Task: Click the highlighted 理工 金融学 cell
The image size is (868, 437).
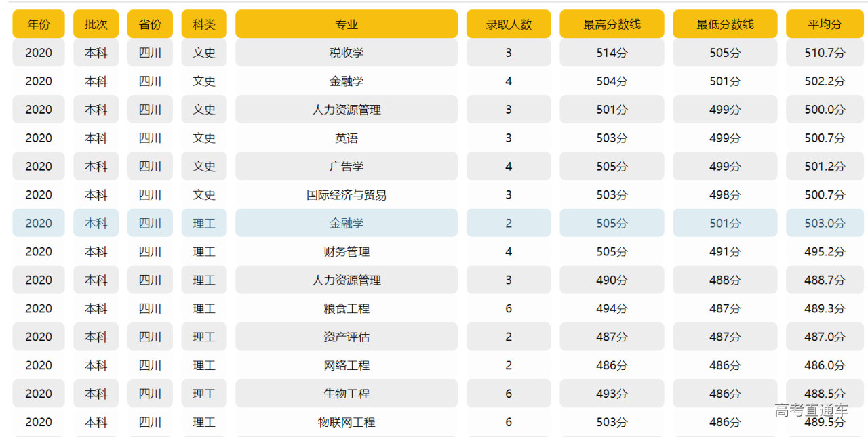Action: (x=347, y=223)
